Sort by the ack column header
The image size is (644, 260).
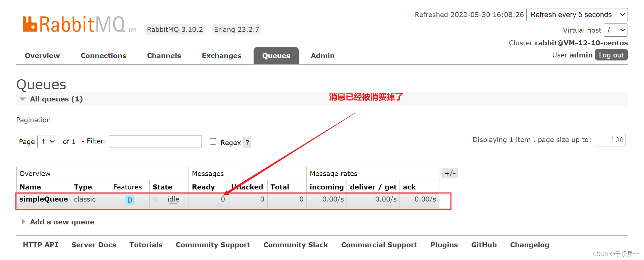[x=409, y=187]
